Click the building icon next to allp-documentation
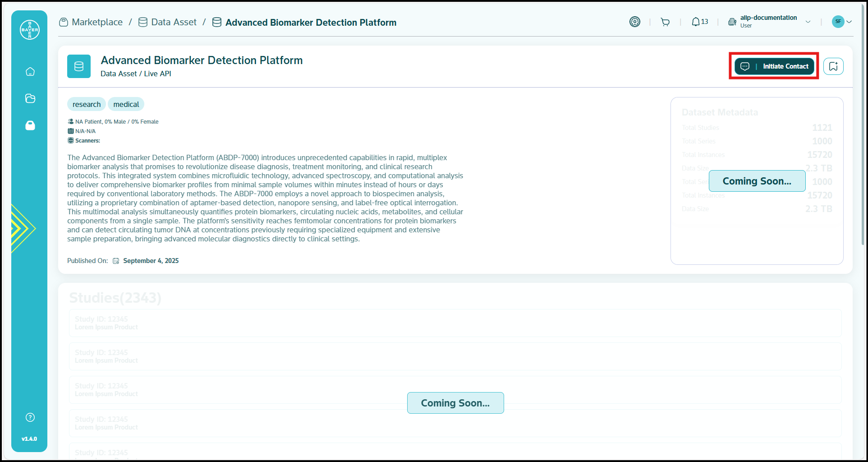This screenshot has height=462, width=868. [732, 21]
